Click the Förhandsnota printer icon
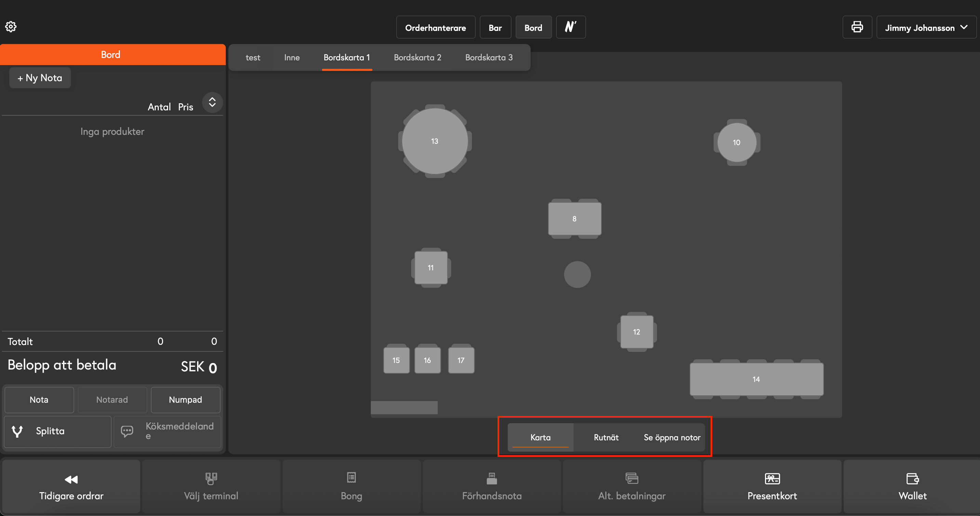Viewport: 980px width, 516px height. 492,478
